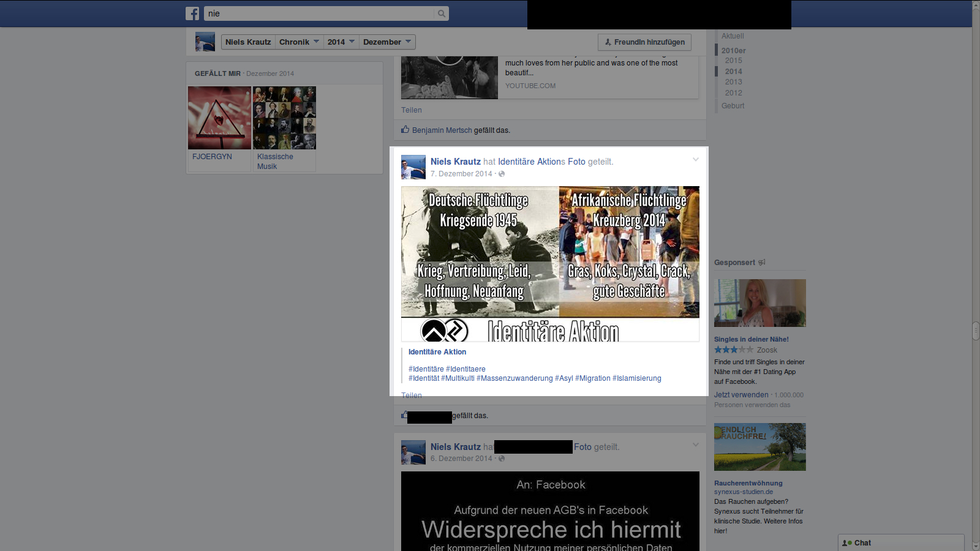The width and height of the screenshot is (980, 551).
Task: Click the Niels Krautz header button
Action: [x=248, y=42]
